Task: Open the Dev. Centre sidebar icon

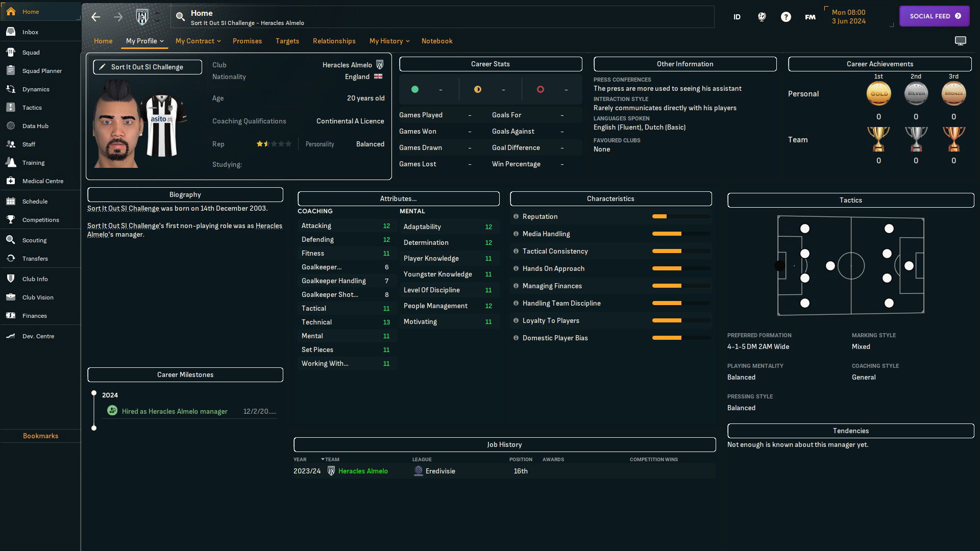Action: [11, 336]
